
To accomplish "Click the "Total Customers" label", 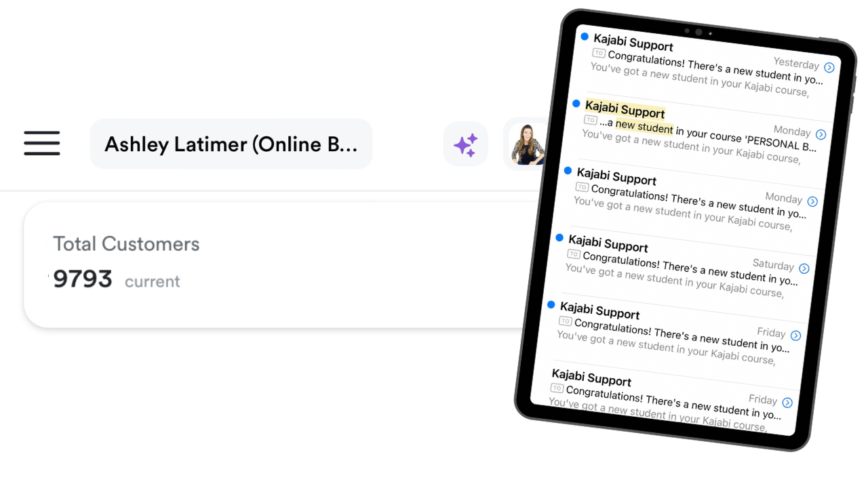I will 126,244.
